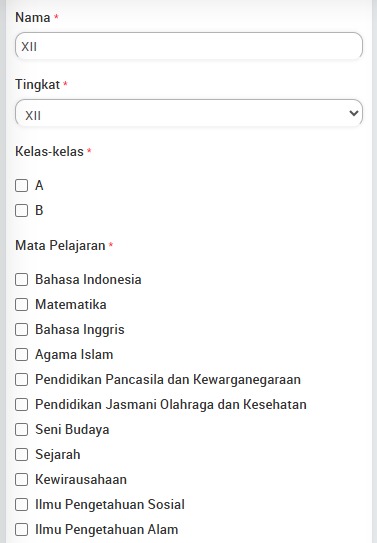Select the Bahasa Inggris checkbox
377x543 pixels.
click(x=21, y=329)
